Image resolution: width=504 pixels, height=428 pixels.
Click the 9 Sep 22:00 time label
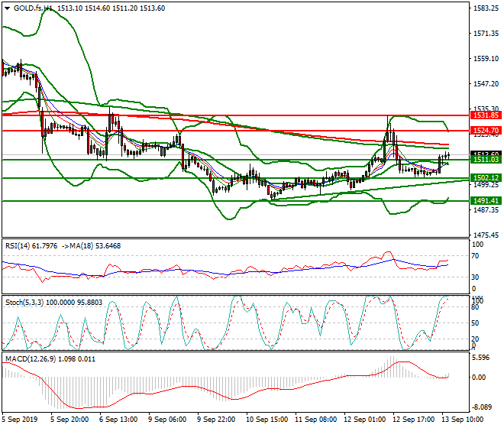click(216, 420)
